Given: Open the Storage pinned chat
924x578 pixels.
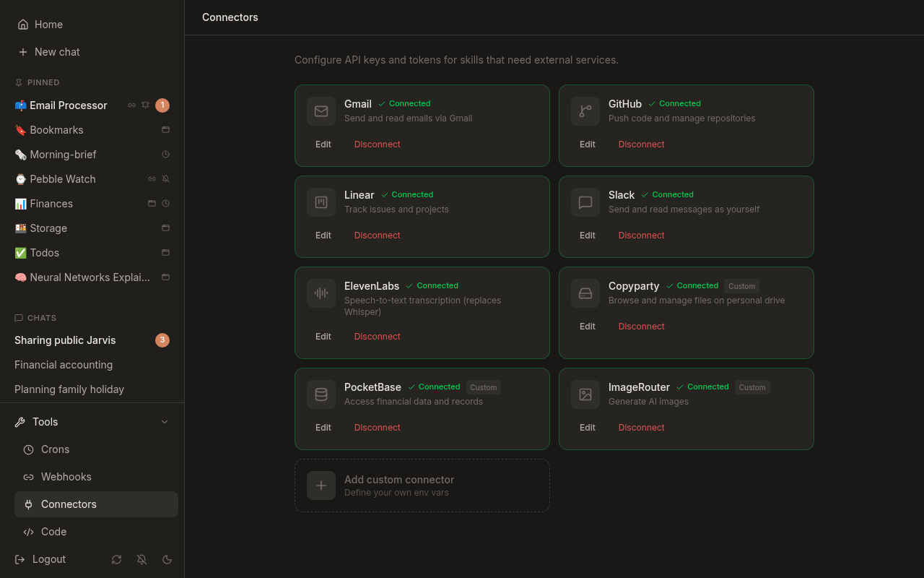Looking at the screenshot, I should click(x=92, y=228).
